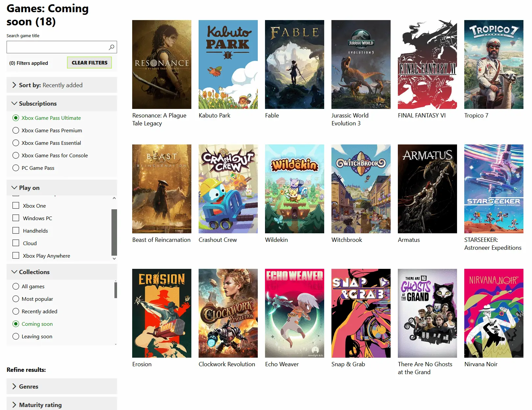The height and width of the screenshot is (410, 532).
Task: Click the search magnifier icon
Action: coord(112,47)
